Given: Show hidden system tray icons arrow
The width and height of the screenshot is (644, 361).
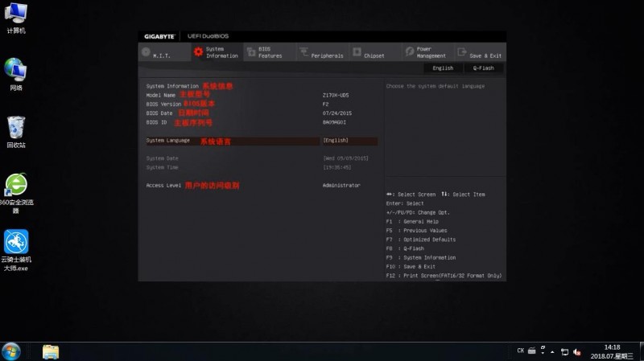Looking at the screenshot, I should 552,352.
